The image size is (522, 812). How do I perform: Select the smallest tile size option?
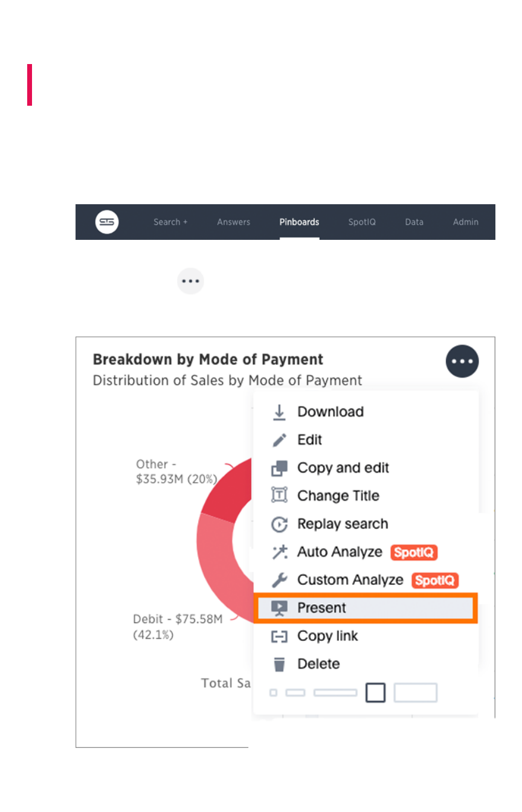[274, 693]
